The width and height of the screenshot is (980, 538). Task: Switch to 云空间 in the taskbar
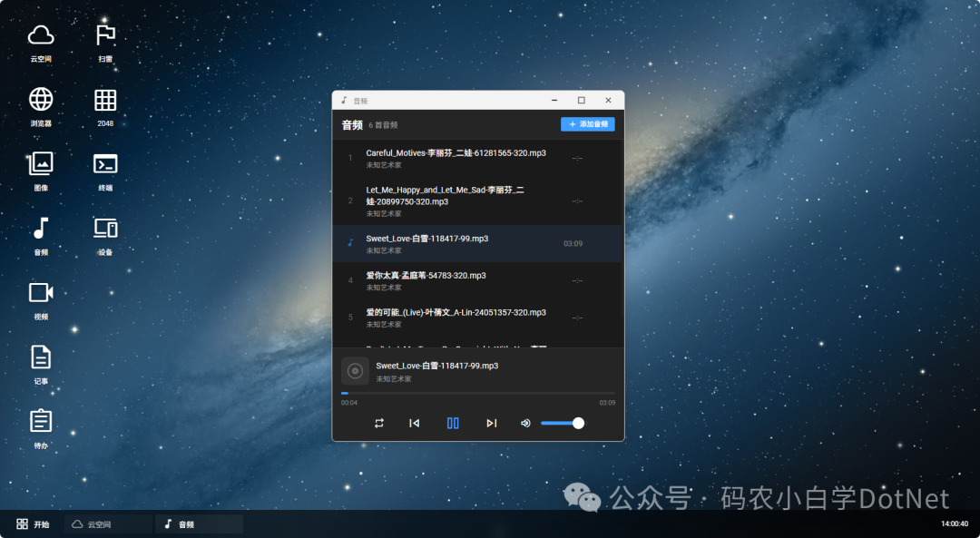108,524
